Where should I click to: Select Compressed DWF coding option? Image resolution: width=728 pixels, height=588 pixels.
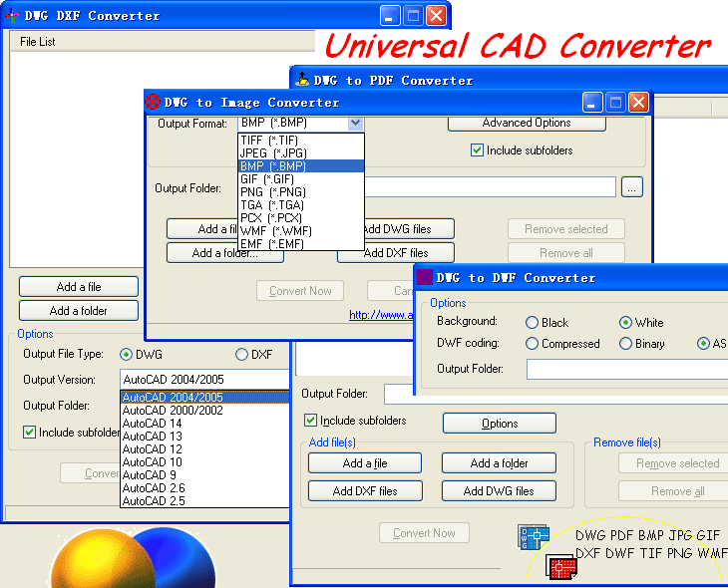[x=532, y=344]
